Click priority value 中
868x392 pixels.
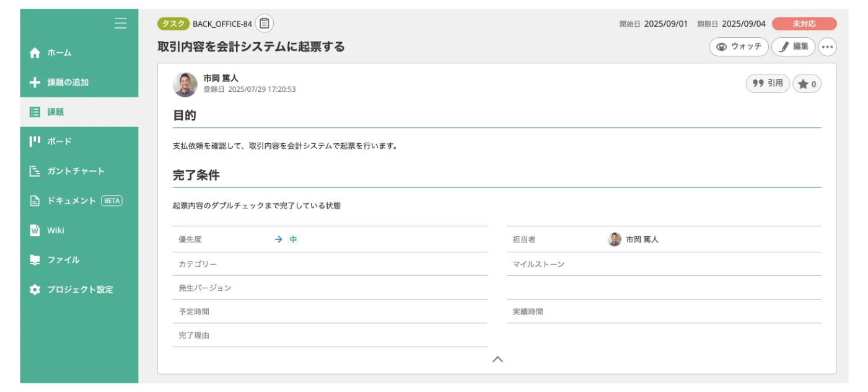click(294, 239)
